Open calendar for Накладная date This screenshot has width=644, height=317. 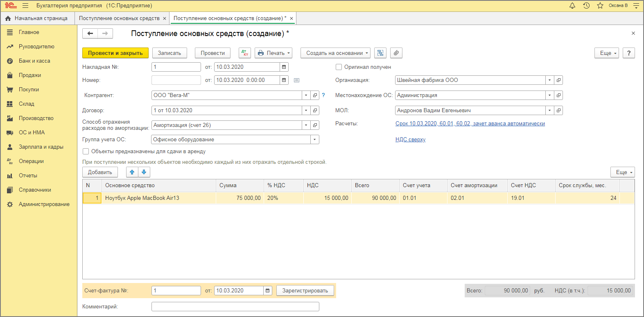click(284, 67)
